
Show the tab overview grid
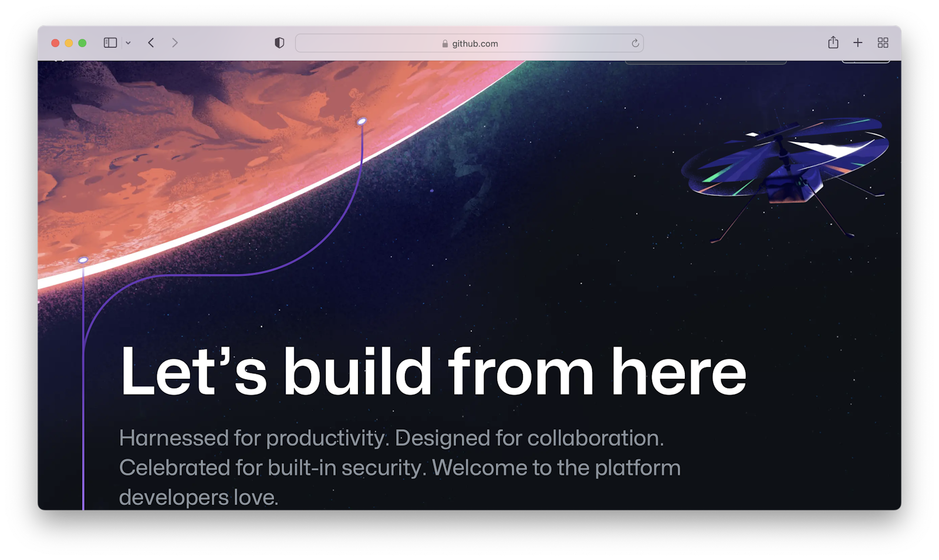point(883,43)
